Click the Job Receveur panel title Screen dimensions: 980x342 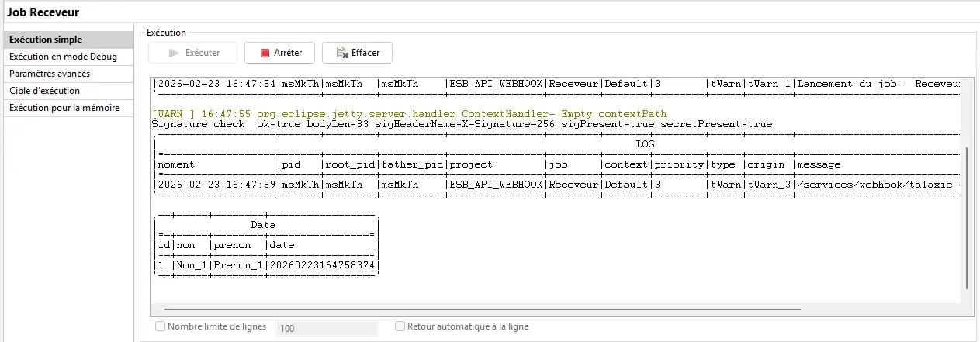[43, 12]
